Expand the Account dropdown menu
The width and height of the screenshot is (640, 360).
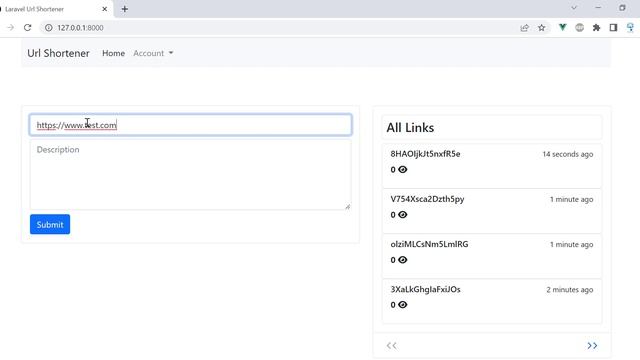153,53
